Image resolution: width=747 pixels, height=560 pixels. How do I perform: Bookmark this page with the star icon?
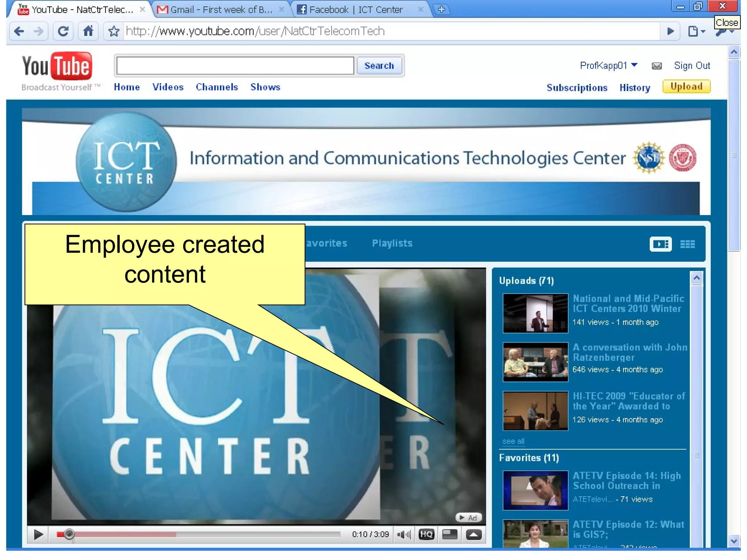tap(114, 32)
